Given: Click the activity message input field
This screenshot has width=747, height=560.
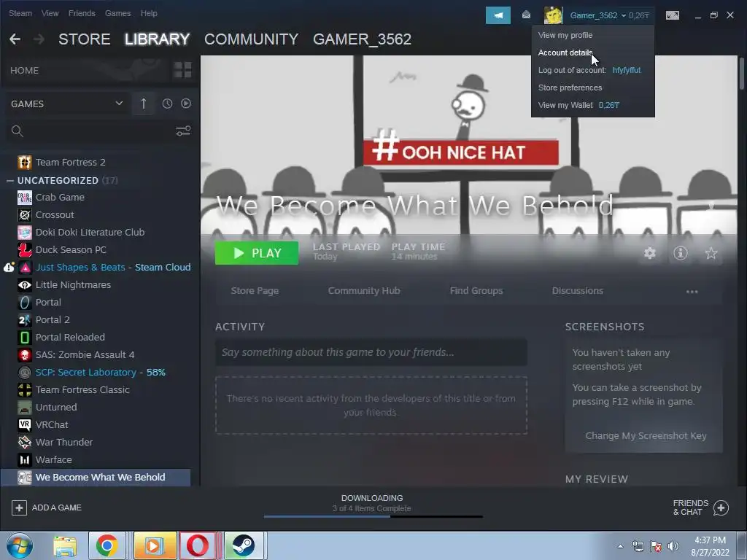Looking at the screenshot, I should pyautogui.click(x=371, y=352).
